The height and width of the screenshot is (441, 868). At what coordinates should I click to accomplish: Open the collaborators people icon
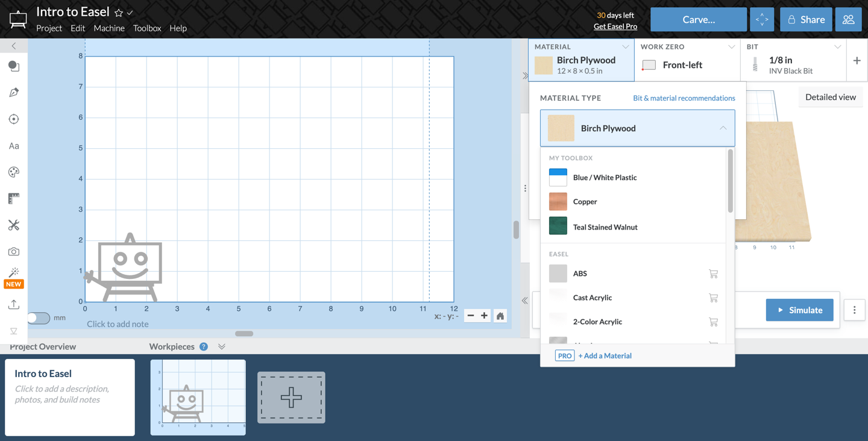click(x=848, y=19)
